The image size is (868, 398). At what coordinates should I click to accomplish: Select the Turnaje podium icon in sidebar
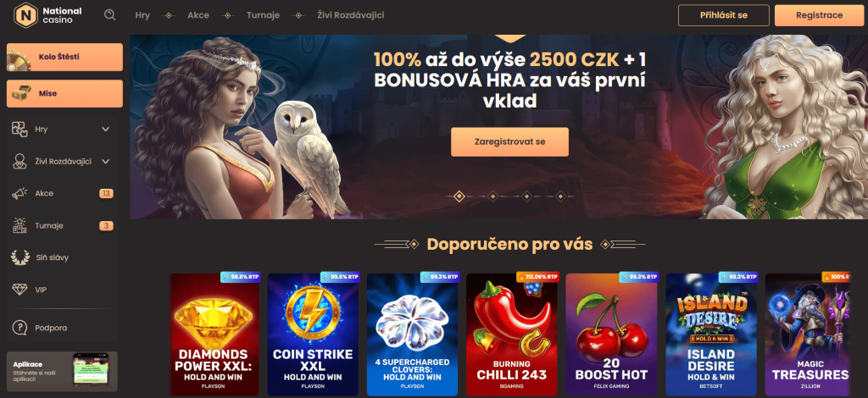point(19,225)
